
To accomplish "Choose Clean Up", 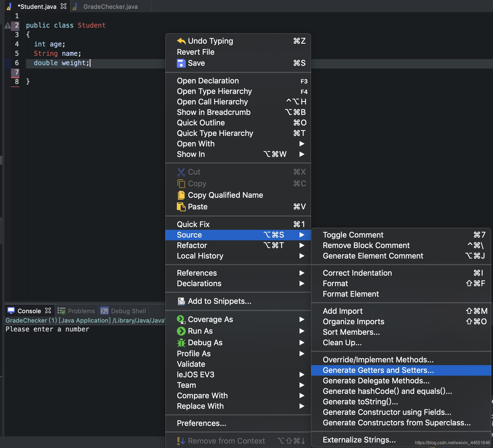I will point(401,343).
